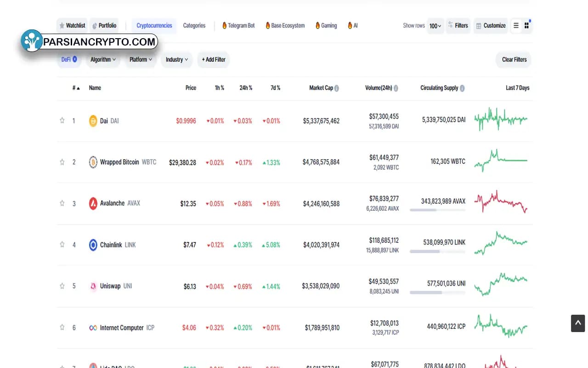Sort by the Name column header
The image size is (588, 368).
pos(95,88)
